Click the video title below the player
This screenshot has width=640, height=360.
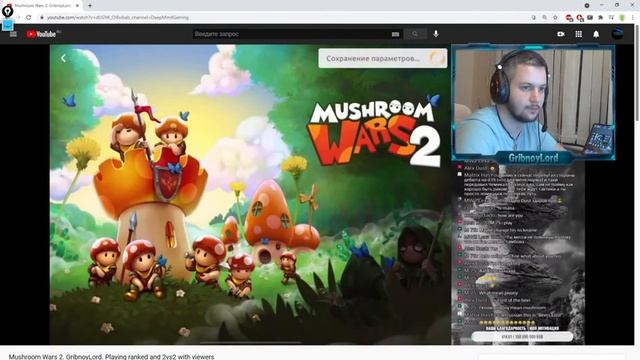pyautogui.click(x=111, y=356)
